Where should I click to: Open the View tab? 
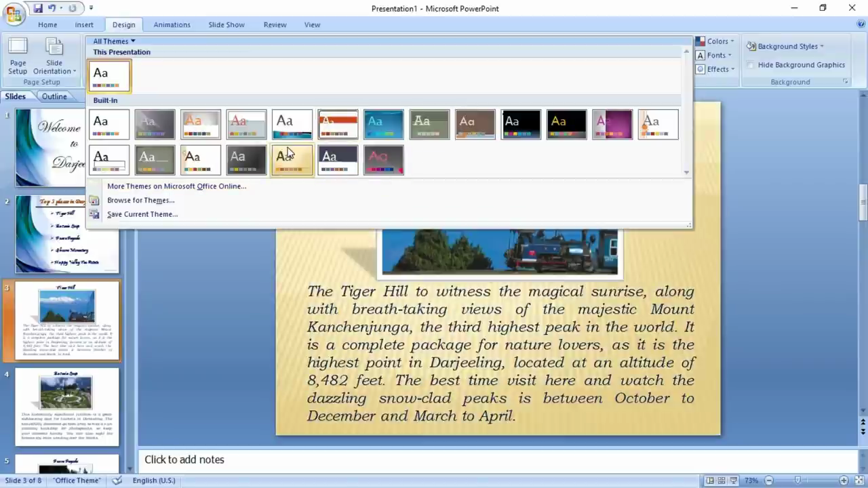(312, 24)
